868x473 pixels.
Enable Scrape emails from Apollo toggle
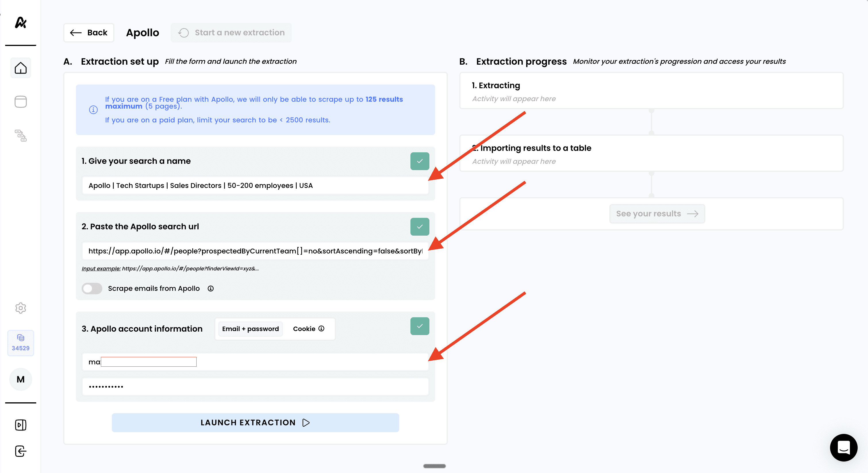(92, 289)
